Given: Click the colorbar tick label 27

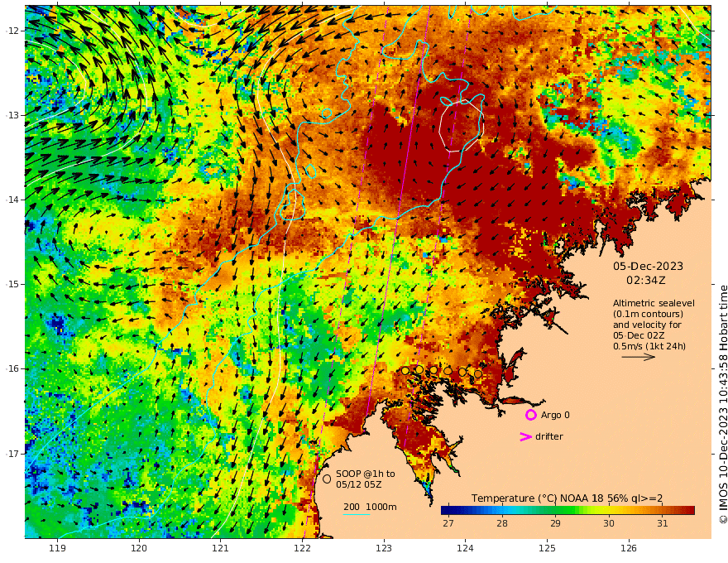Looking at the screenshot, I should point(448,523).
